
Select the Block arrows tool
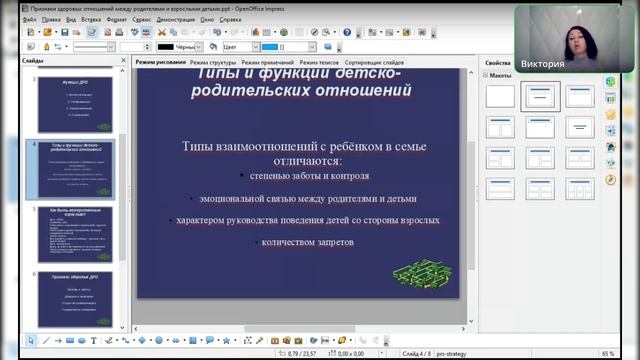(x=176, y=340)
